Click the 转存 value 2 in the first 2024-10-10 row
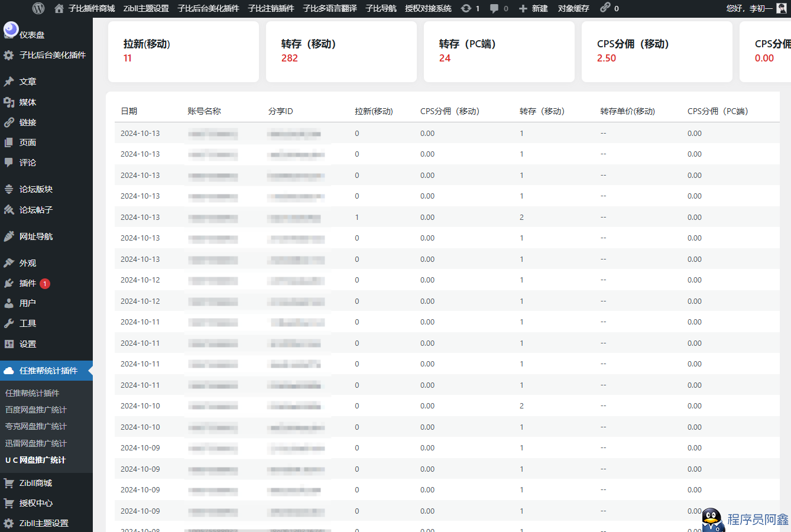 521,406
